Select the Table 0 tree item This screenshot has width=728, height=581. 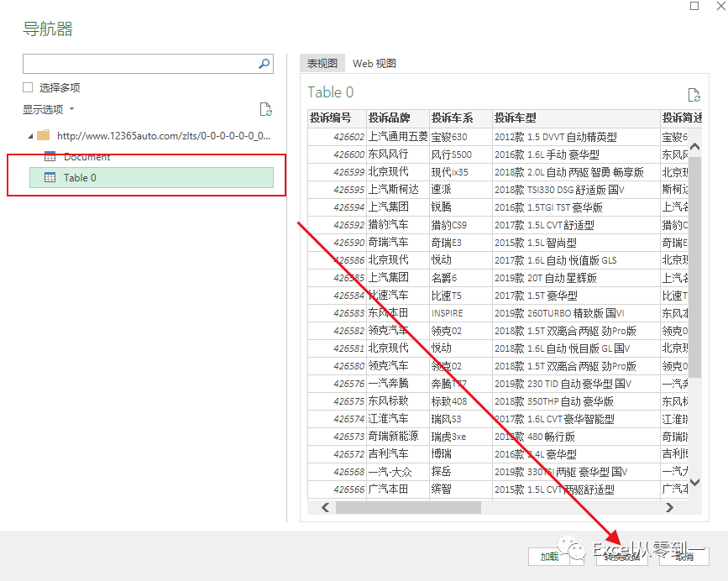pos(151,178)
